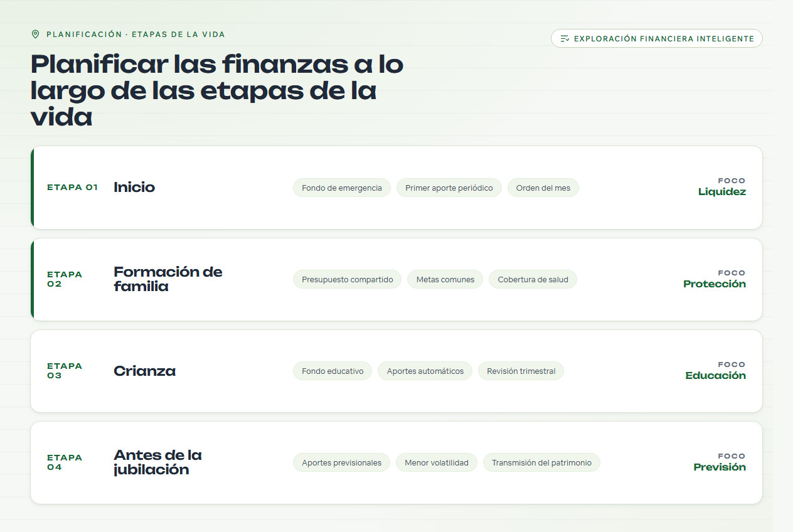Screen dimensions: 793x532
Task: Click the Primer aporte periódico chip
Action: [449, 188]
